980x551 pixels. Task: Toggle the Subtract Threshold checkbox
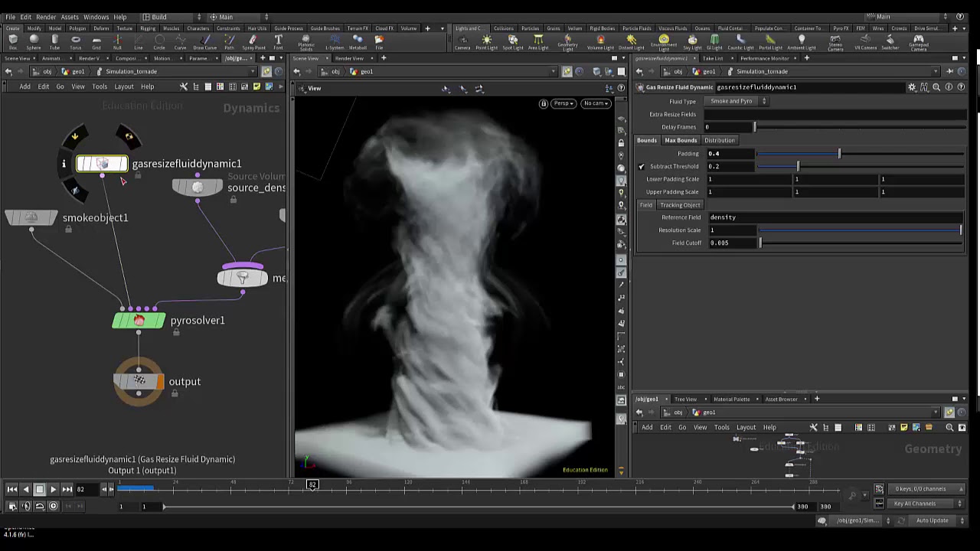tap(642, 166)
